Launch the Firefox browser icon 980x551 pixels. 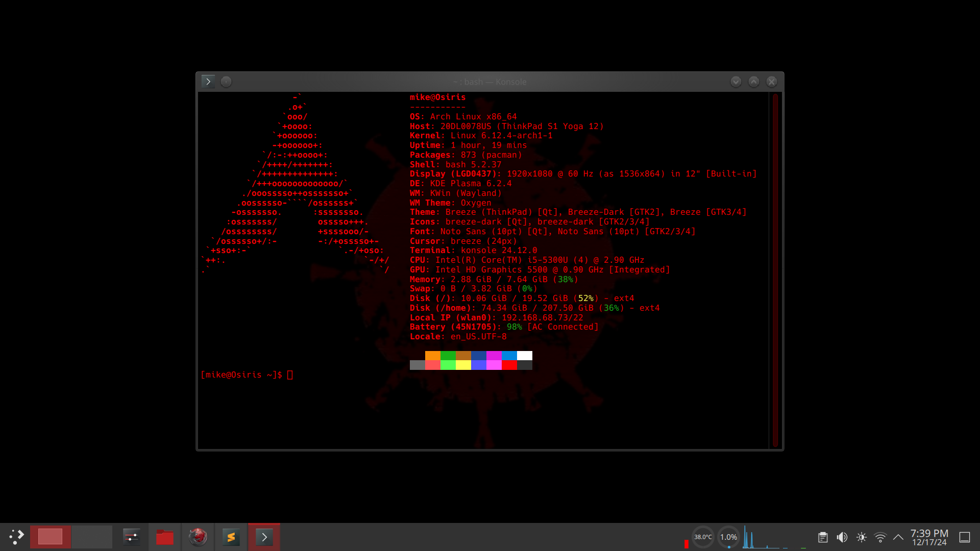pos(198,537)
